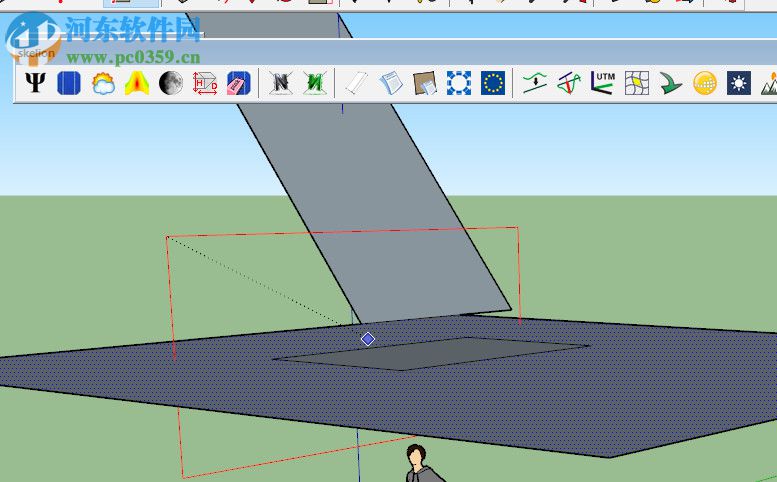Click the blue circle of white squares icon
The width and height of the screenshot is (777, 482).
(459, 83)
